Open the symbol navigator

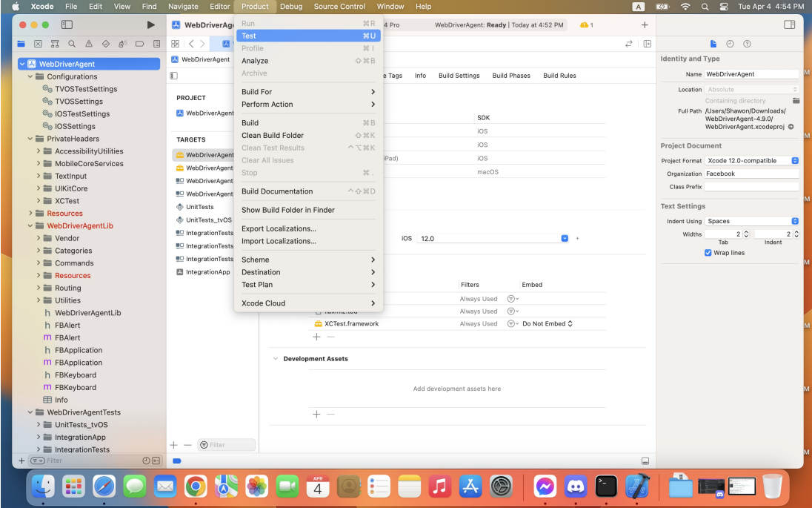pyautogui.click(x=55, y=44)
